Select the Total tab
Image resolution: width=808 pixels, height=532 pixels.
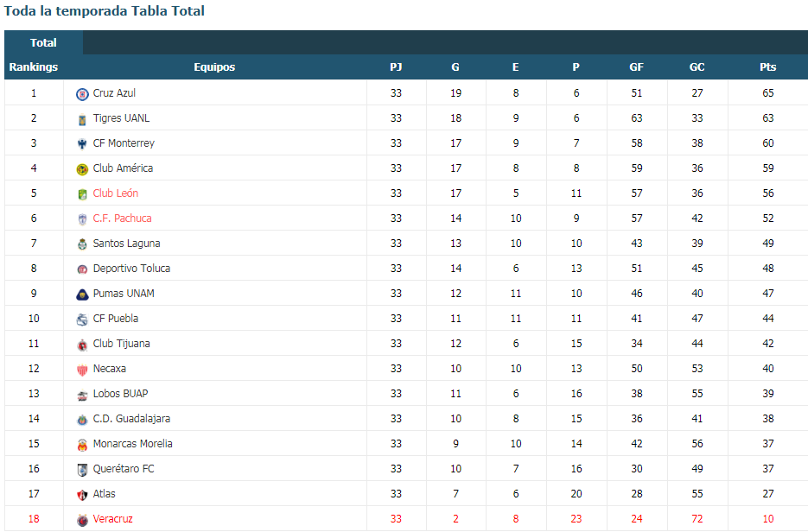click(43, 42)
